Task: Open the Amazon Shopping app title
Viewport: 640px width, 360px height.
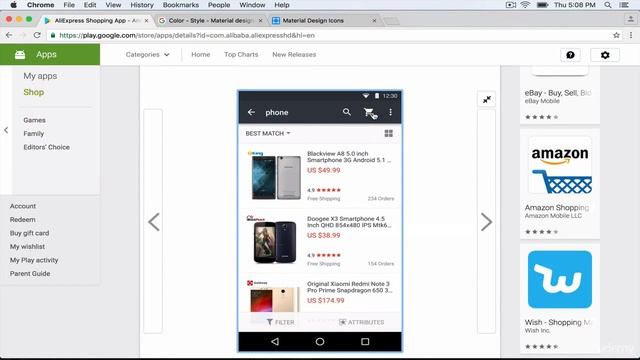Action: click(557, 207)
